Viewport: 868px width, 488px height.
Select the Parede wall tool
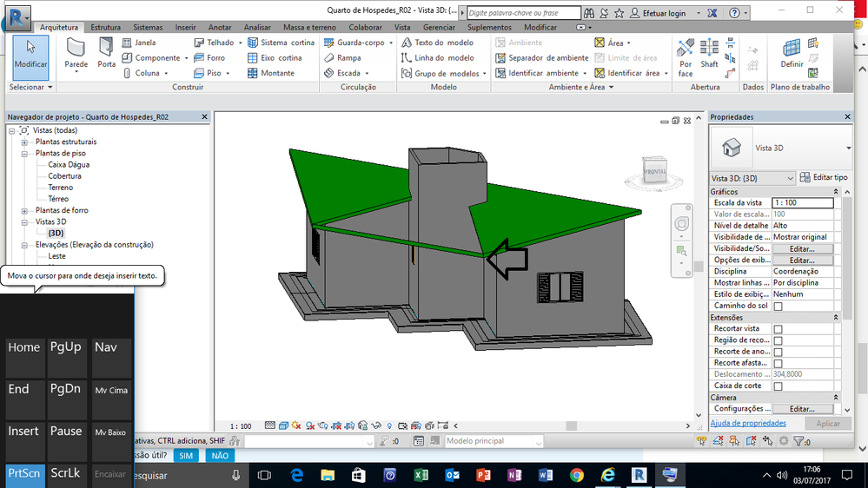click(76, 54)
